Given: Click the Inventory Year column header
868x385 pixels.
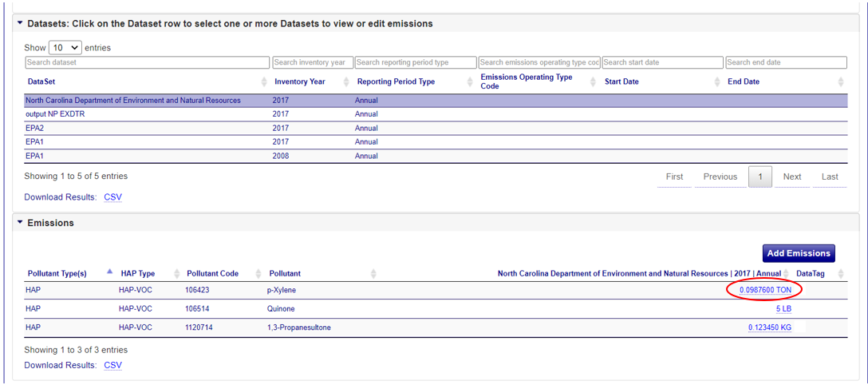Looking at the screenshot, I should 300,82.
